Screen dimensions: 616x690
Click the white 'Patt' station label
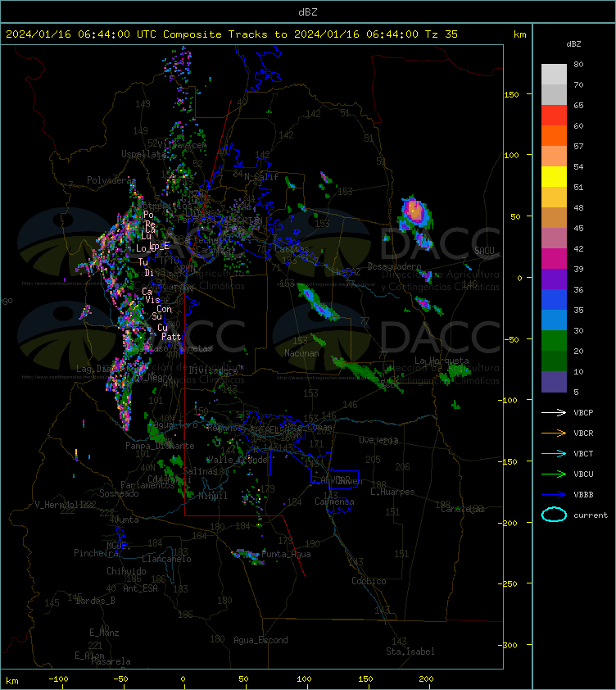tap(171, 337)
